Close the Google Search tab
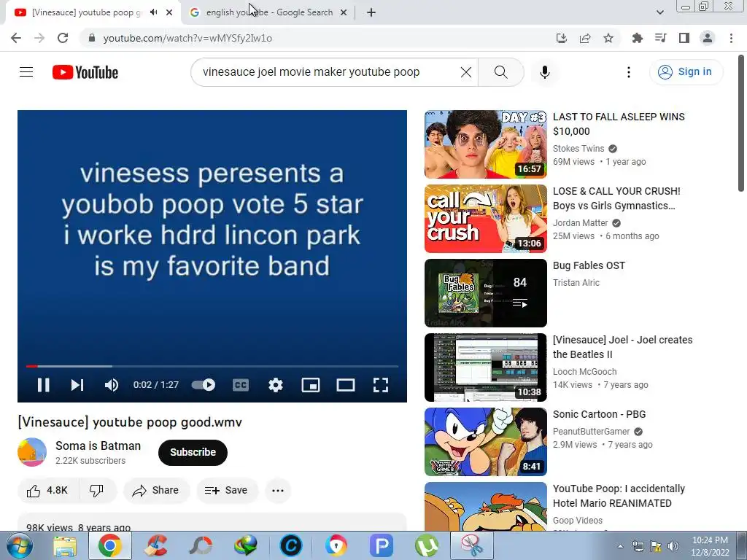The image size is (747, 560). tap(344, 12)
